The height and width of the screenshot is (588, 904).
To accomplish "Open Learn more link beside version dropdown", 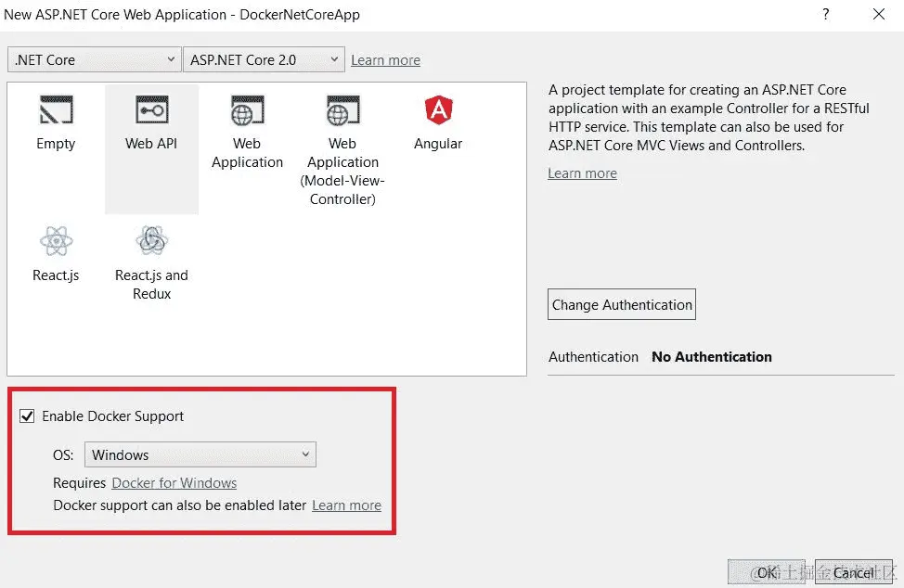I will 386,60.
